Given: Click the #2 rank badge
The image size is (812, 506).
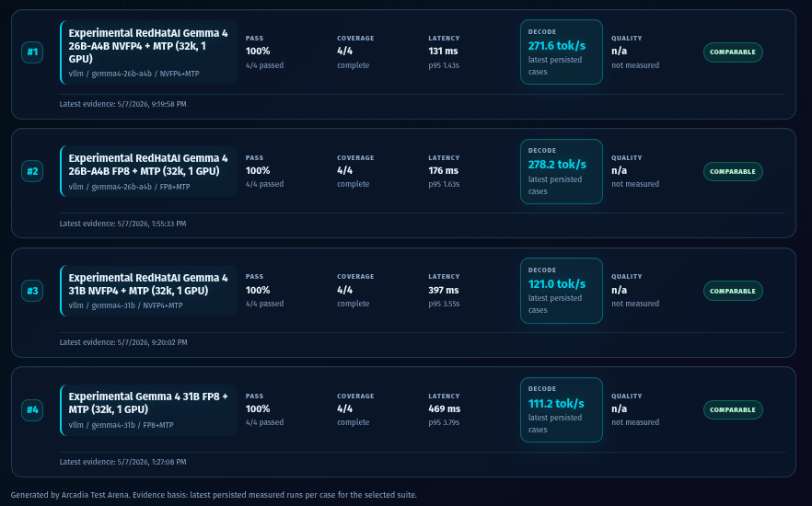Looking at the screenshot, I should point(32,171).
